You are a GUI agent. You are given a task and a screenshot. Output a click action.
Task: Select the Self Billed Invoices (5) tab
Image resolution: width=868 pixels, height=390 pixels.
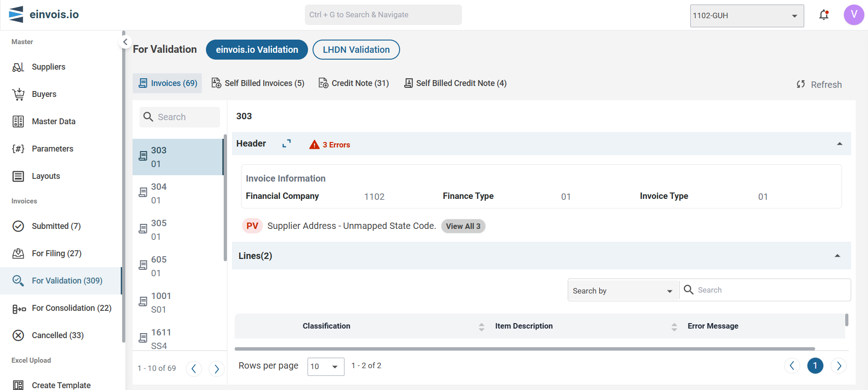pos(258,83)
